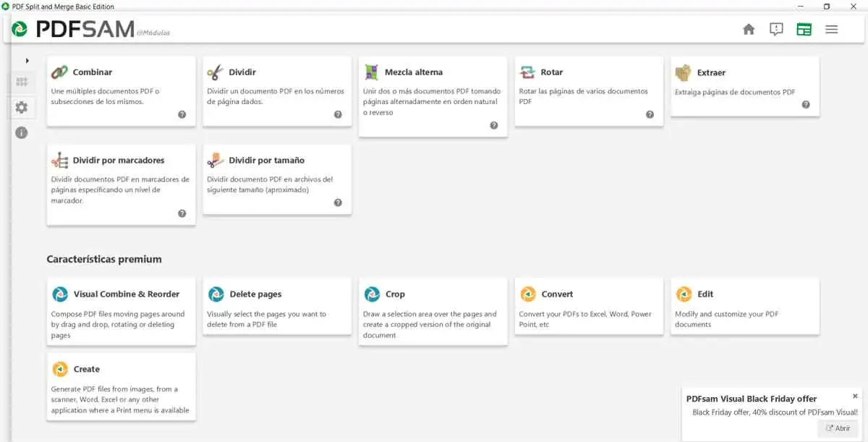
Task: Expand the left sidebar arrow
Action: 27,60
